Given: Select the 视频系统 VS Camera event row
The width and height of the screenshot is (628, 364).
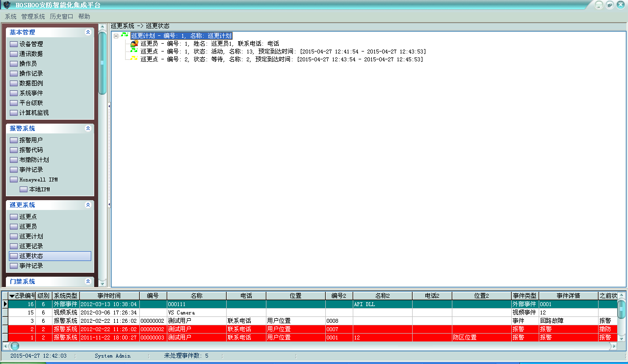Looking at the screenshot, I should (x=196, y=312).
